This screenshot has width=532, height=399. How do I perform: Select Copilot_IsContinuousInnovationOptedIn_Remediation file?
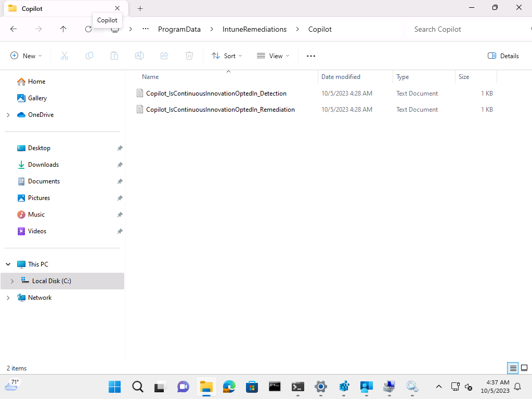[220, 110]
